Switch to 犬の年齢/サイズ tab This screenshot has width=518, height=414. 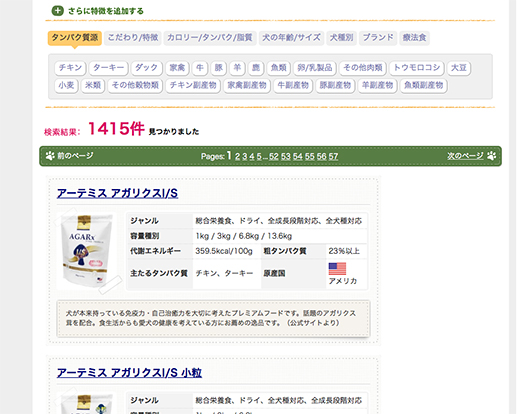291,38
